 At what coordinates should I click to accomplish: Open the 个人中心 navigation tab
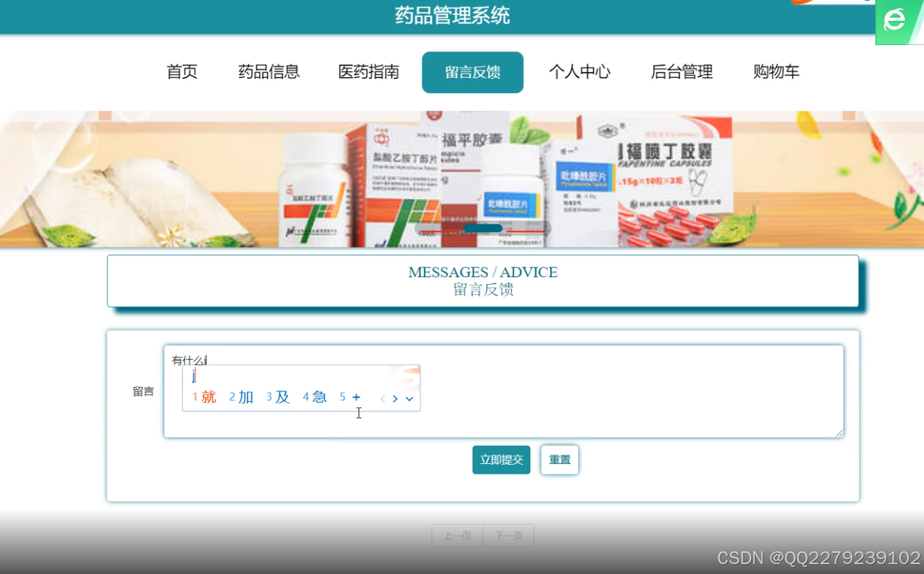(580, 71)
